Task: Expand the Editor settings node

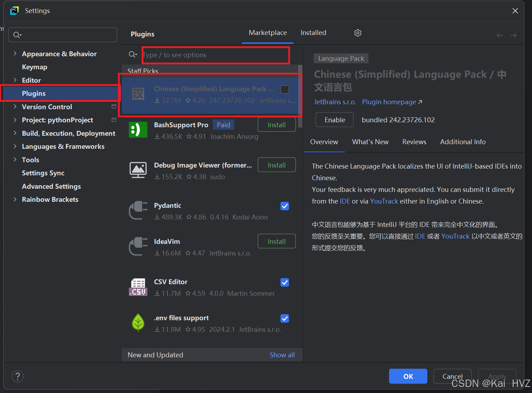Action: [x=15, y=80]
